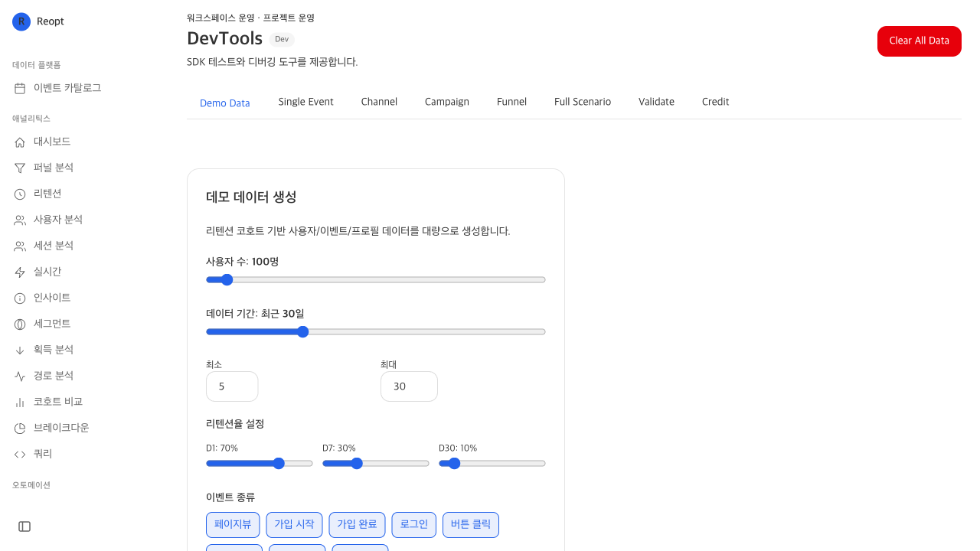Viewport: 980px width, 551px height.
Task: Open the Full Scenario tab
Action: 583,102
